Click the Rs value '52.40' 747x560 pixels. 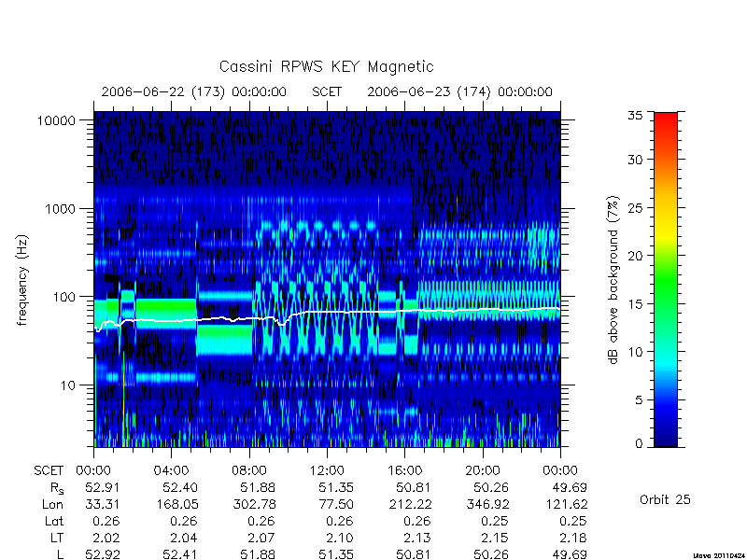(x=180, y=487)
